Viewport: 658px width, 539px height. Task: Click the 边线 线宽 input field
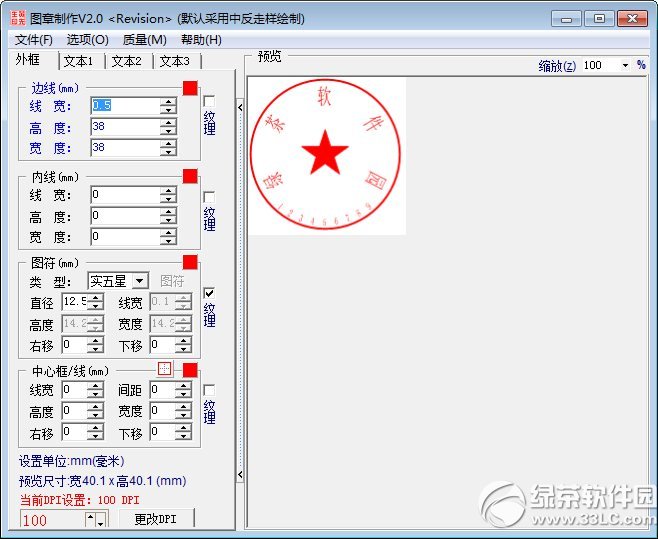(124, 106)
